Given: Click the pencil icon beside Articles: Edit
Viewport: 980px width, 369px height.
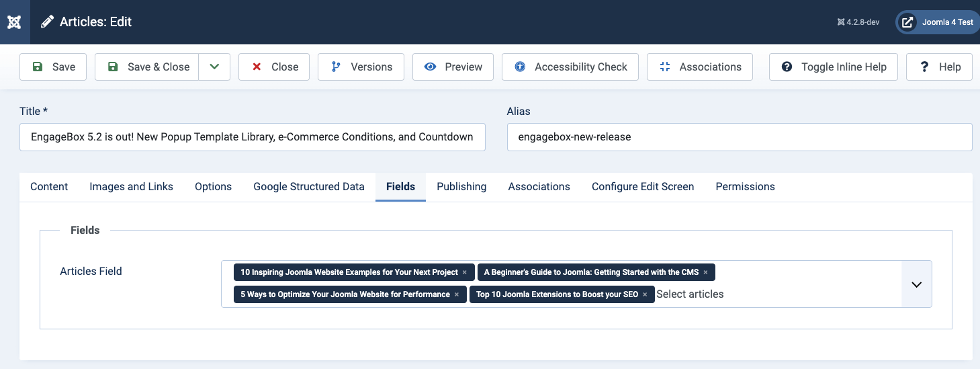Looking at the screenshot, I should point(47,22).
